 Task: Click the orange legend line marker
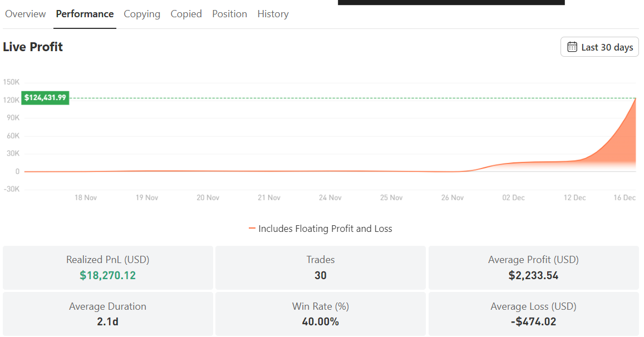tap(252, 228)
